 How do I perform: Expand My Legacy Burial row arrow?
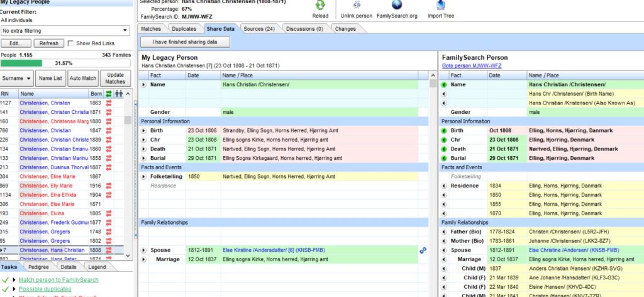(144, 158)
